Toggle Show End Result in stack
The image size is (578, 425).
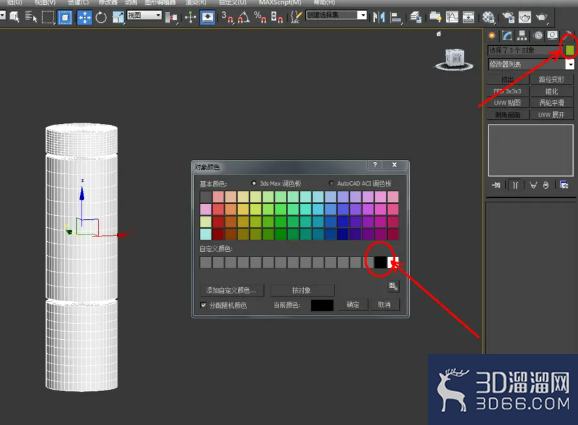click(x=515, y=185)
